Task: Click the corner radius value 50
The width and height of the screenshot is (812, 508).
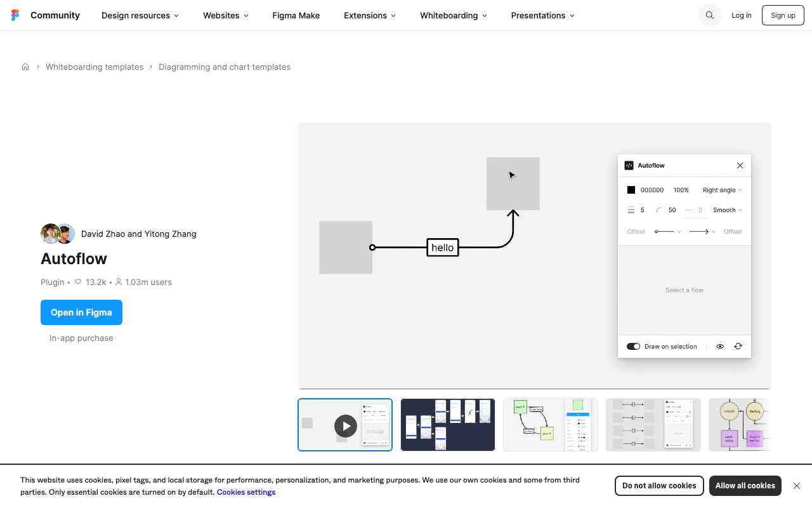Action: 672,210
